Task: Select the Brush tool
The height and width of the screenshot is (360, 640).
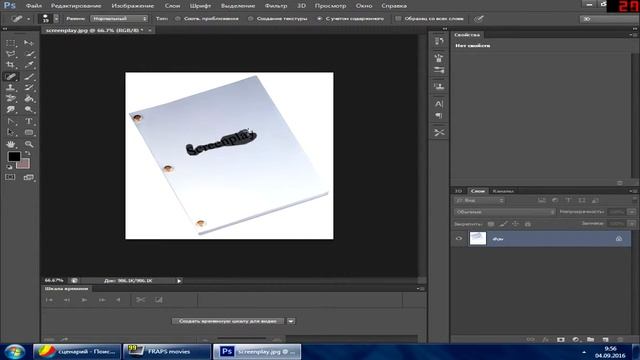Action: tap(29, 76)
